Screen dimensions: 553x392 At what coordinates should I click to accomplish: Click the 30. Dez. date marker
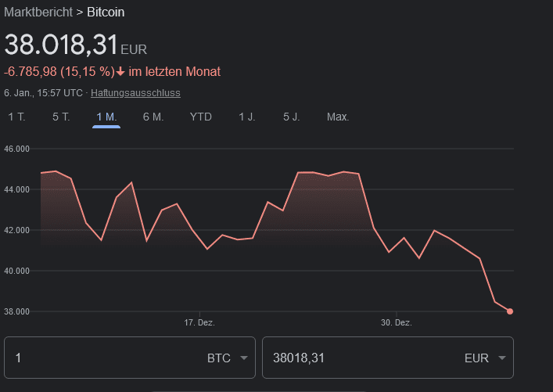pyautogui.click(x=396, y=322)
